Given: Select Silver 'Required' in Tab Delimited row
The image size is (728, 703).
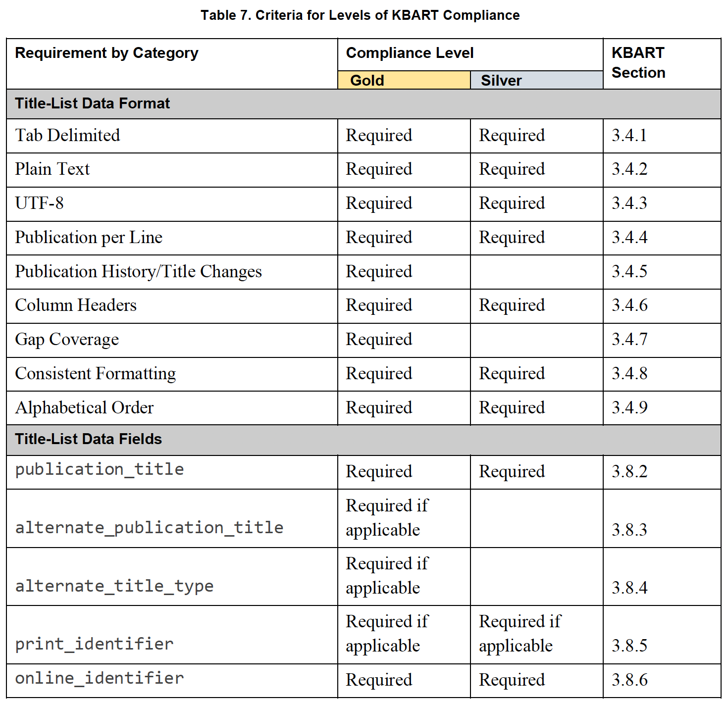Looking at the screenshot, I should click(x=512, y=136).
